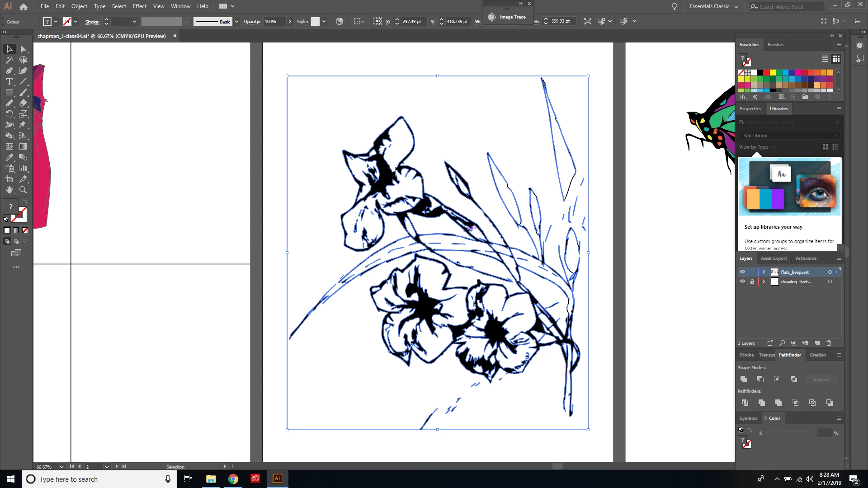Select the Zoom tool
Image resolution: width=868 pixels, height=488 pixels.
(23, 190)
